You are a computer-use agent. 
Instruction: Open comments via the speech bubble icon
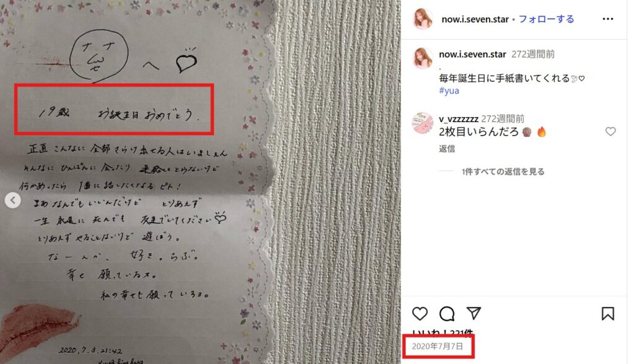tap(447, 313)
